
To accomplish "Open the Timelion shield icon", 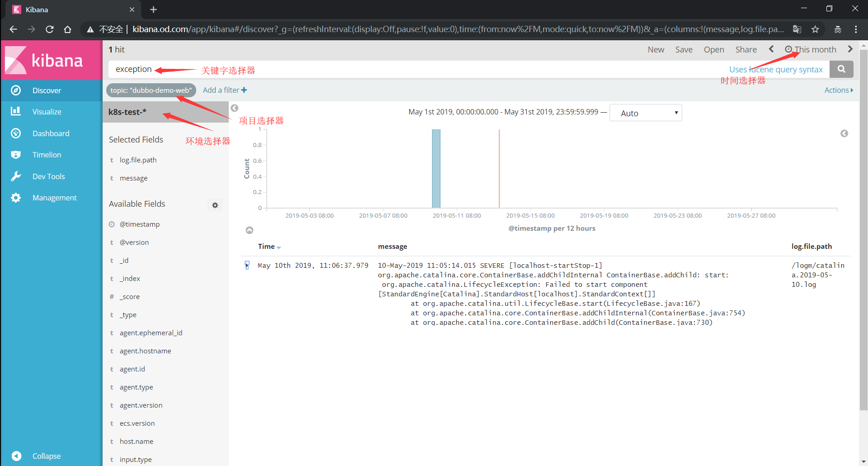I will [x=16, y=155].
